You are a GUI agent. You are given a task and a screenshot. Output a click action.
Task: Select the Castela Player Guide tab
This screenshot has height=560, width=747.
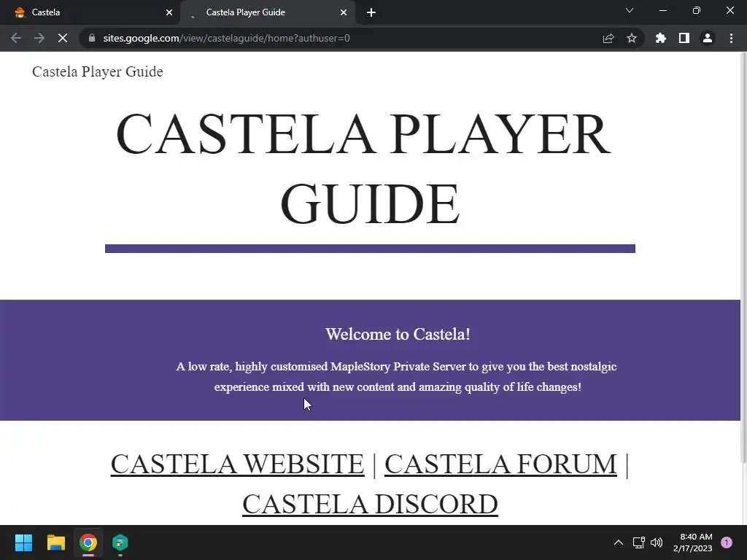coord(268,12)
